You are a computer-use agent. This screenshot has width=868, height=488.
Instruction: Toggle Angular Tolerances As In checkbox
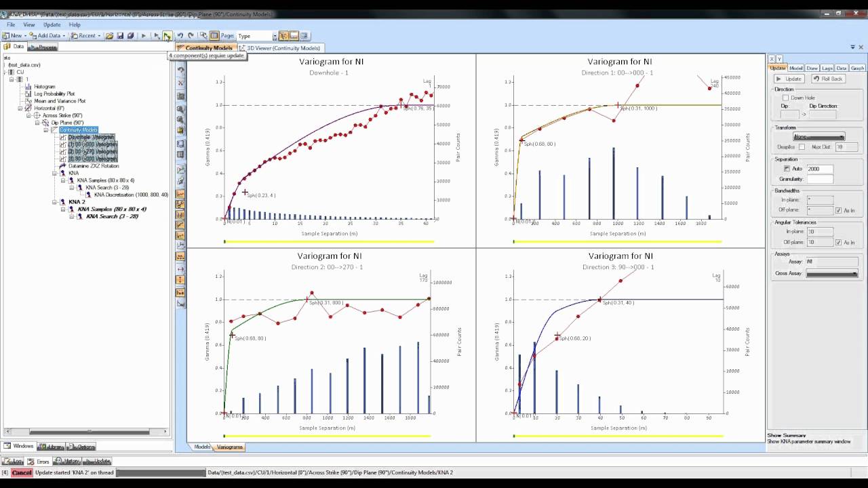click(839, 242)
